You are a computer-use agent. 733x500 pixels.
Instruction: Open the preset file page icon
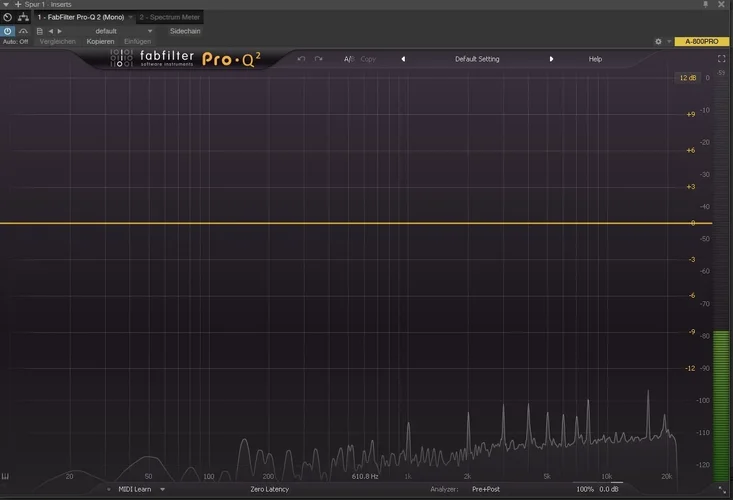point(40,31)
